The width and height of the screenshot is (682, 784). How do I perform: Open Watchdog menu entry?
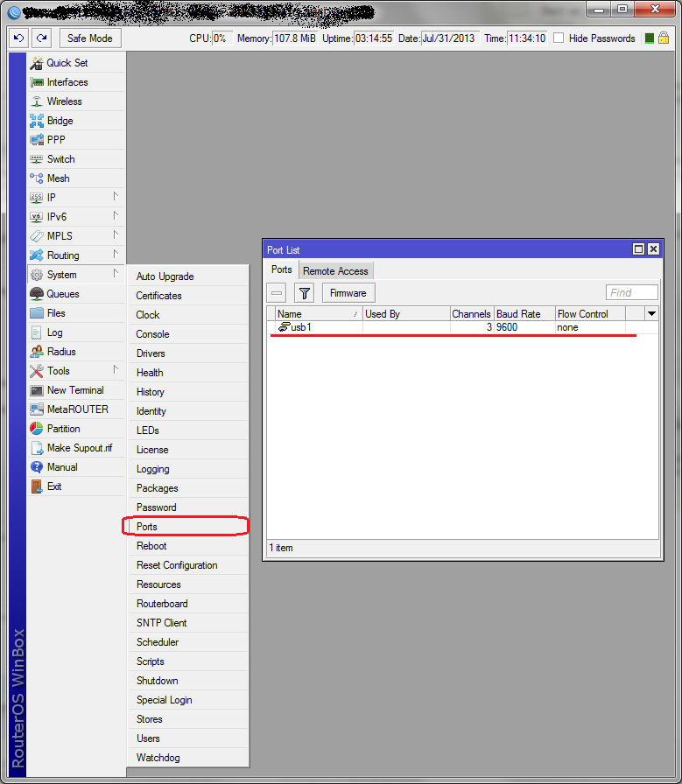[x=188, y=758]
